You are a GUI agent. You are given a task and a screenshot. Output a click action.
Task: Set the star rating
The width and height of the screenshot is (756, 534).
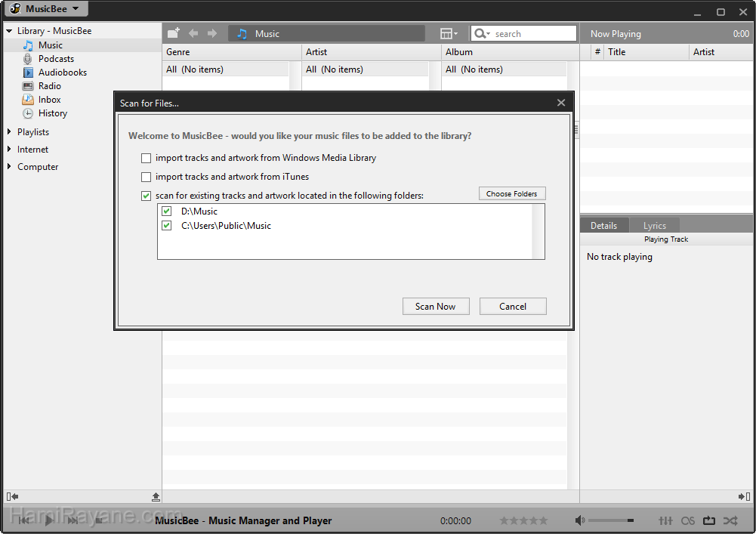523,520
